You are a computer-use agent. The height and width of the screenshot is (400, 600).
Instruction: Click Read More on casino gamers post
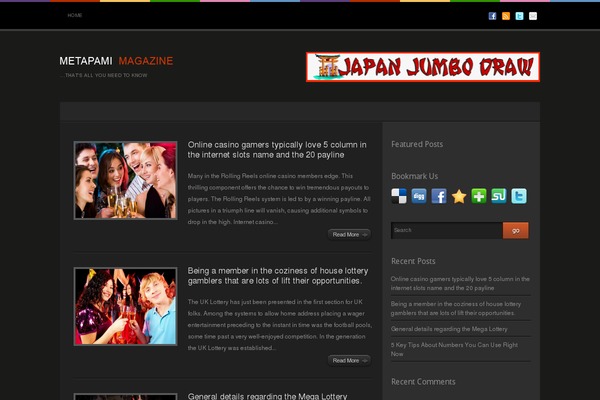(349, 234)
